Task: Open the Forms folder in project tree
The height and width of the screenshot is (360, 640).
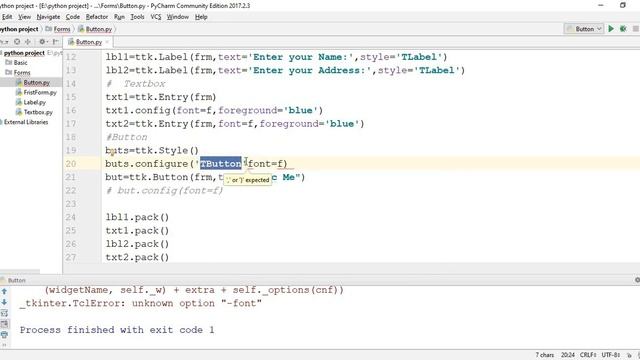Action: point(22,72)
